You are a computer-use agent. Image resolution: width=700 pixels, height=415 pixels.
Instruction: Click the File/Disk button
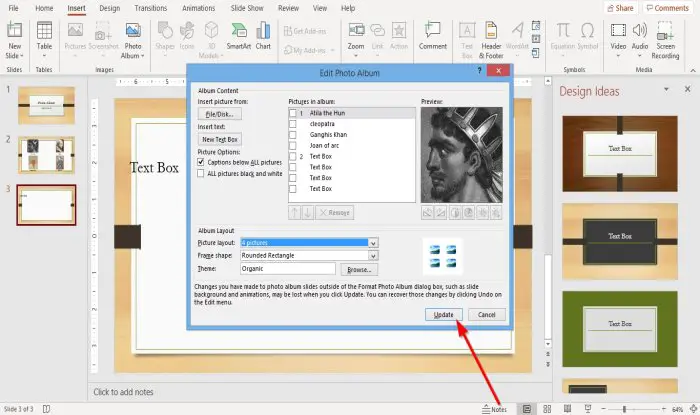pos(220,114)
